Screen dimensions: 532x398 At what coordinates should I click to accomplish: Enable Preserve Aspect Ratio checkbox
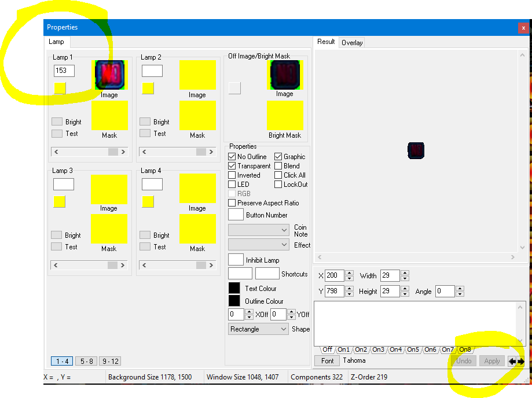(x=232, y=203)
